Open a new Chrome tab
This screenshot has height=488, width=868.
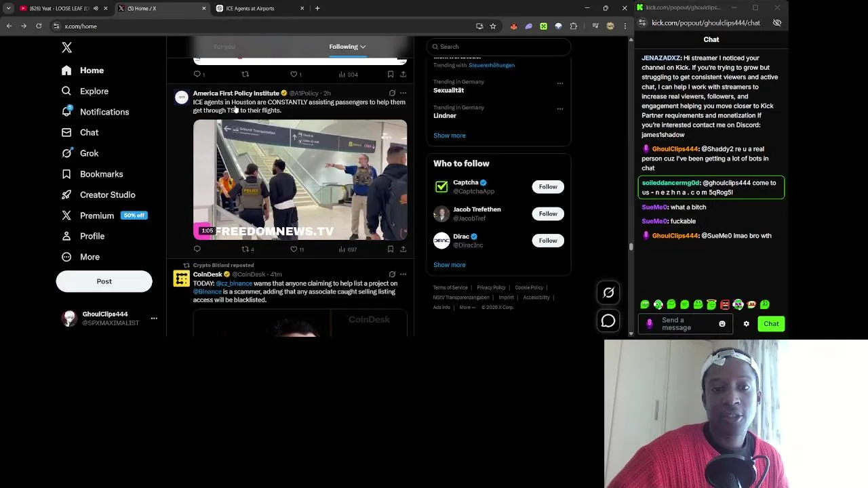click(317, 8)
